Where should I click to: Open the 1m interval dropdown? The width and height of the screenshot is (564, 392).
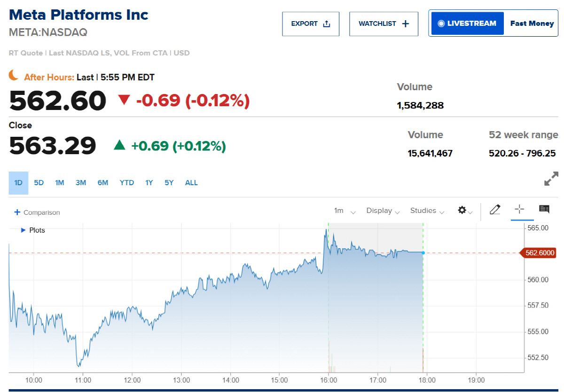pos(345,211)
